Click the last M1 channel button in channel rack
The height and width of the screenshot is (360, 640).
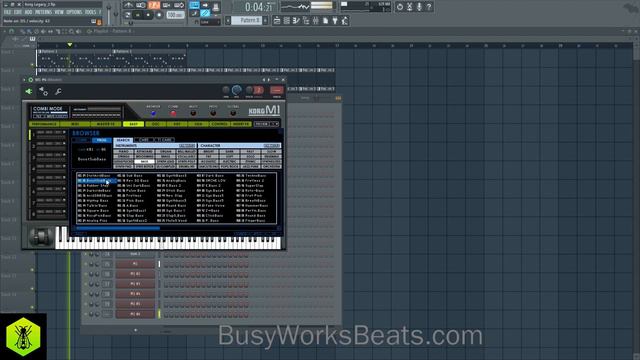(135, 314)
